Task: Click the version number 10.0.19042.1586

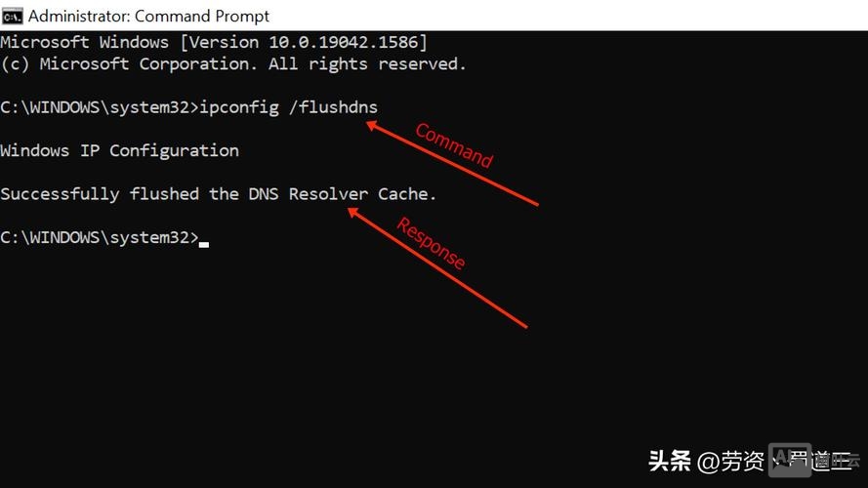Action: (x=344, y=42)
